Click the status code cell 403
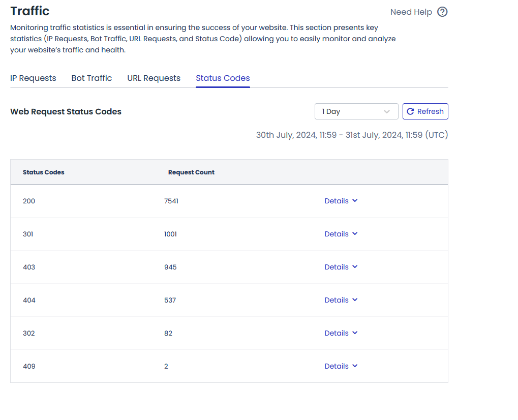Viewport: 518px width, 420px height. pyautogui.click(x=29, y=267)
